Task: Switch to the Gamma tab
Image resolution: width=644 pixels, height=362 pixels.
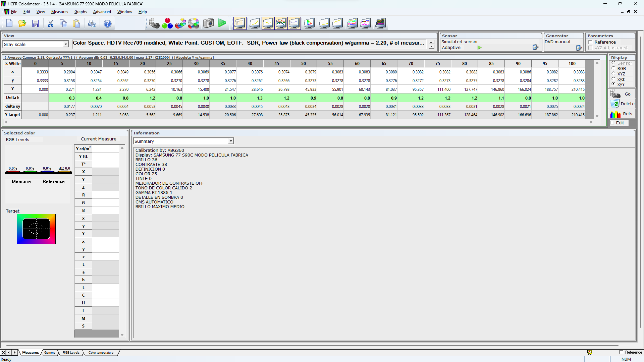Action: tap(50, 353)
